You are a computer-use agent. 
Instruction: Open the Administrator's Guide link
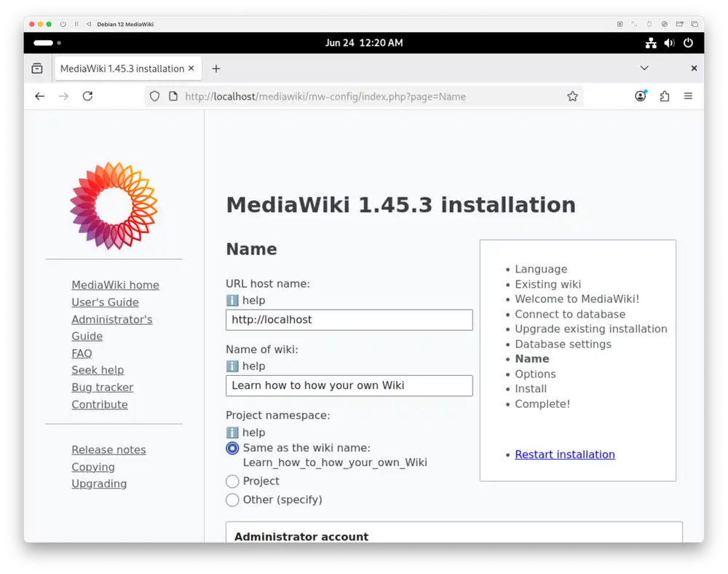click(x=112, y=328)
